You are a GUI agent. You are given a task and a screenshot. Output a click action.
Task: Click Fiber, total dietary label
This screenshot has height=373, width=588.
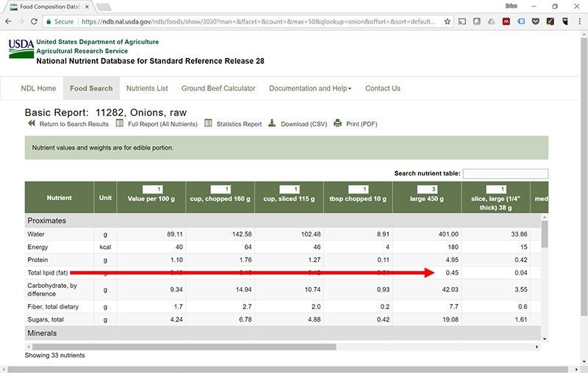53,307
